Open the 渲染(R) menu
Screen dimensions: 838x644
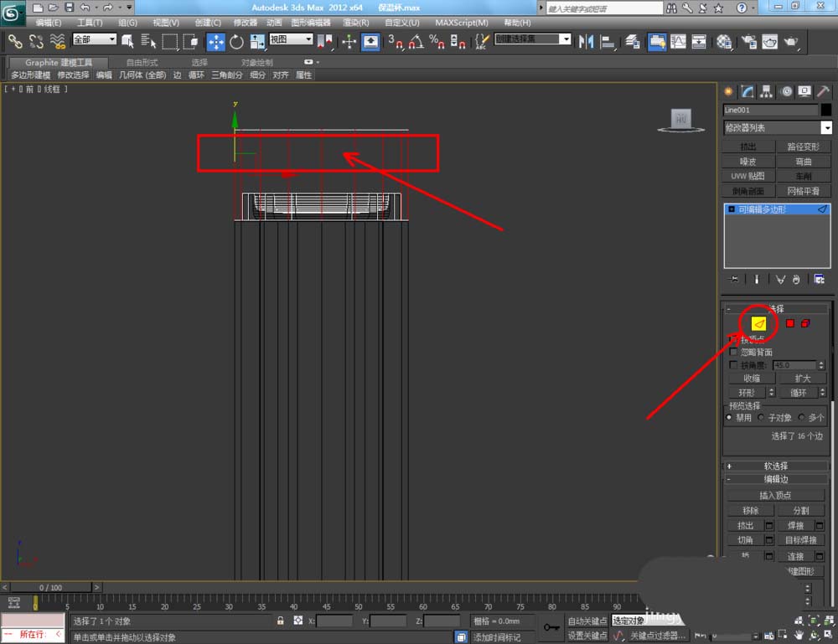(x=355, y=23)
